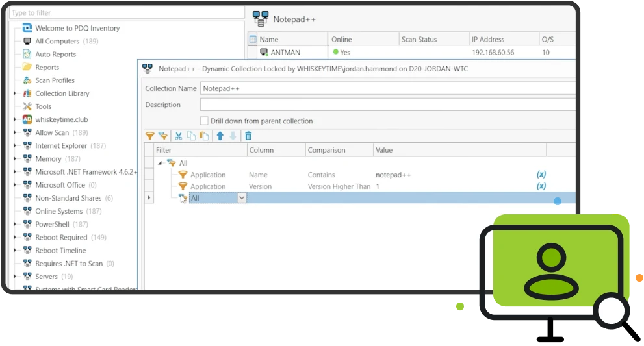Click the Version Higher Than comparison cell
The width and height of the screenshot is (644, 346).
click(339, 186)
